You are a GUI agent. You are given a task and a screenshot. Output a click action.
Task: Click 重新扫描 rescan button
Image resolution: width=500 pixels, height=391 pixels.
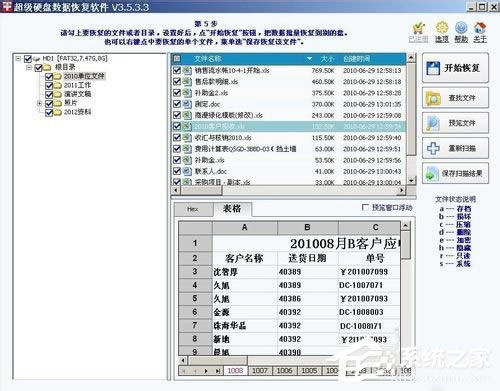click(455, 148)
